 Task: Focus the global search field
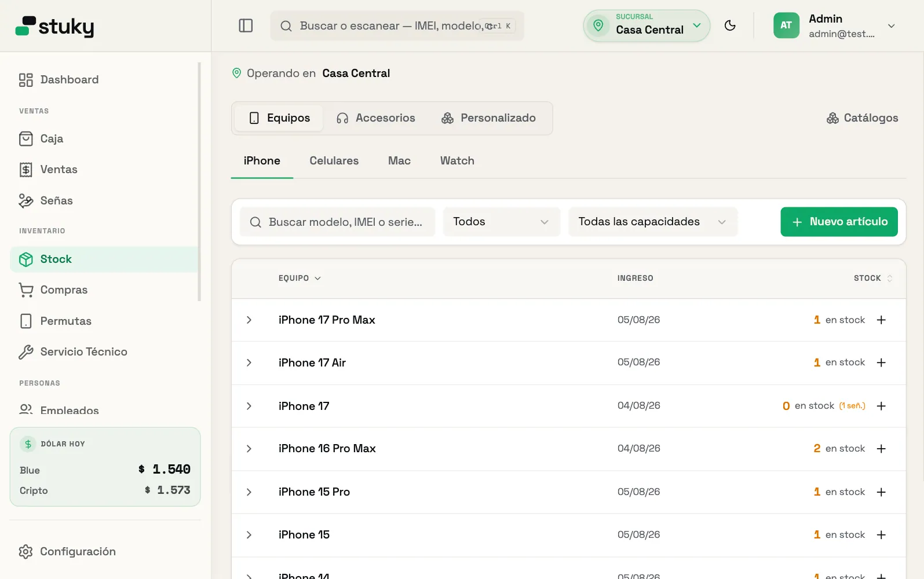[397, 25]
